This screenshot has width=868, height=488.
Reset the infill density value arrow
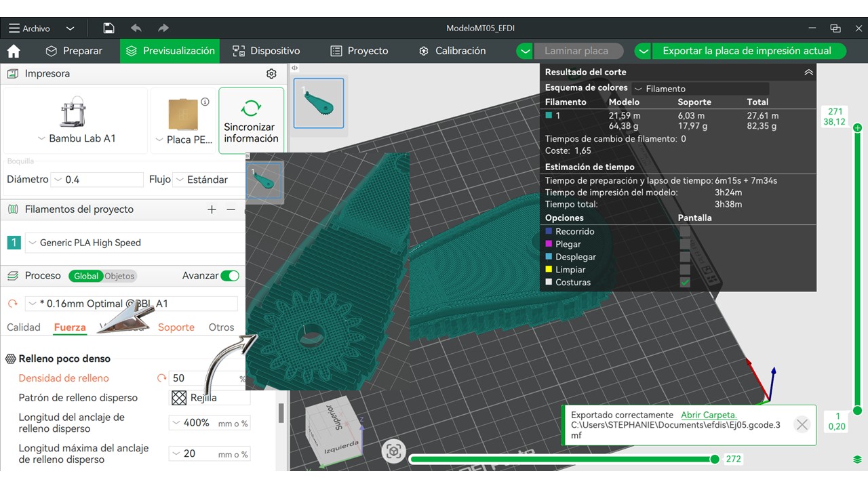[x=161, y=378]
